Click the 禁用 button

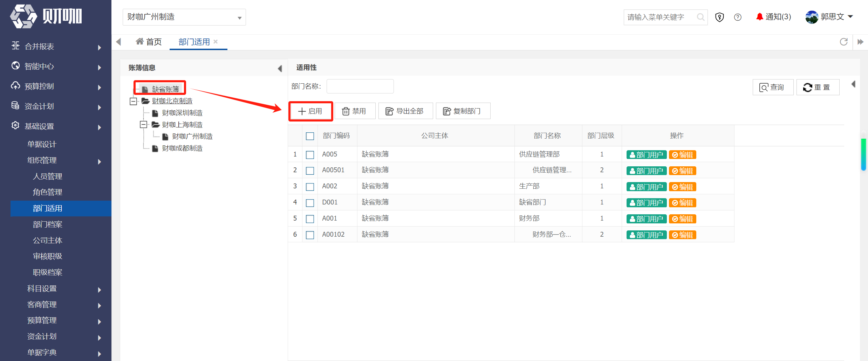(355, 111)
